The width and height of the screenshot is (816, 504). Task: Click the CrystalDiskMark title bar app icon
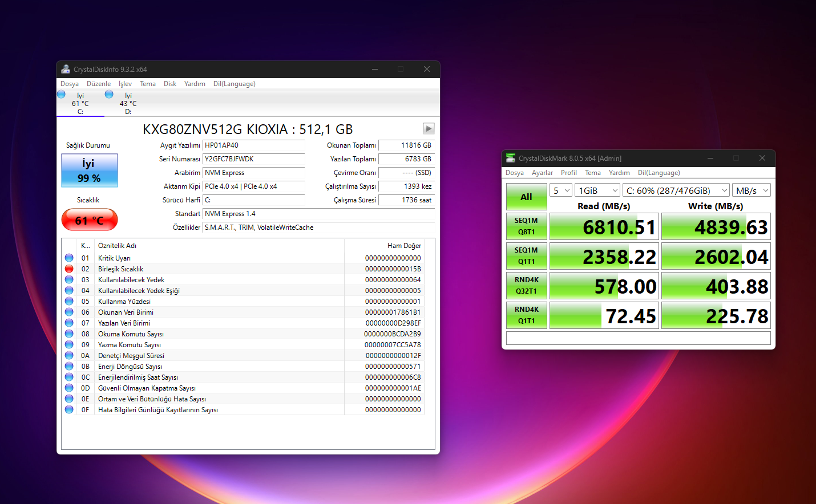coord(511,158)
